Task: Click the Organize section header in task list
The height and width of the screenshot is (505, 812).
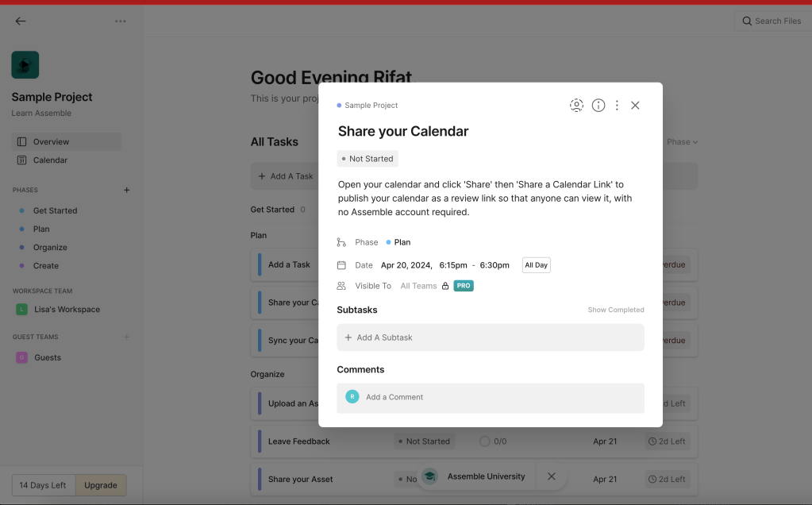Action: tap(267, 374)
